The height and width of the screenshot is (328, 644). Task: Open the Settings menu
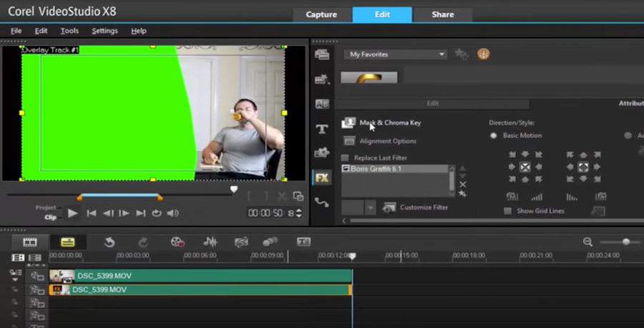(104, 31)
